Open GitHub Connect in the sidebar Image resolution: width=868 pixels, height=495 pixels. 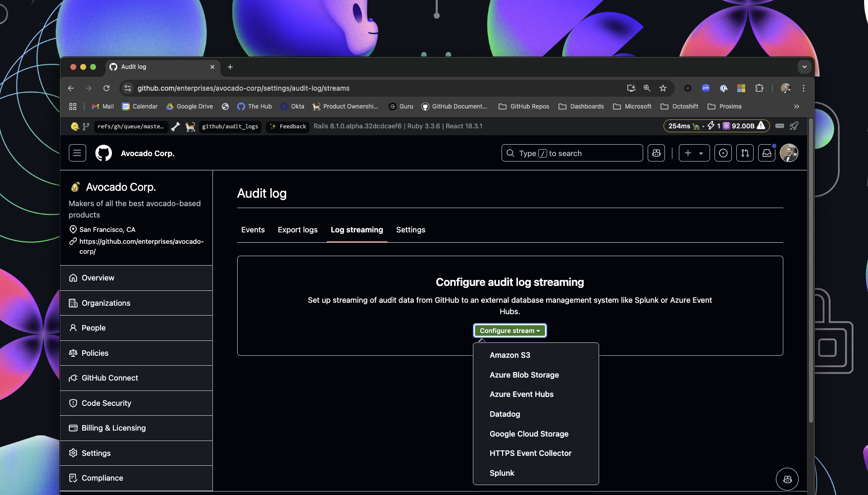click(136, 378)
